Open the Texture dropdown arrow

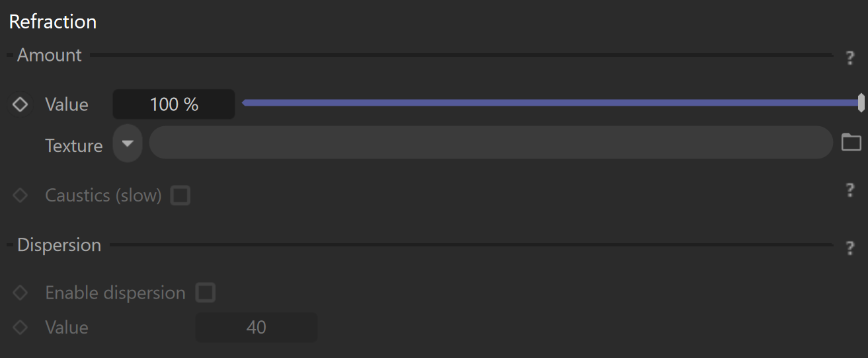pos(128,143)
